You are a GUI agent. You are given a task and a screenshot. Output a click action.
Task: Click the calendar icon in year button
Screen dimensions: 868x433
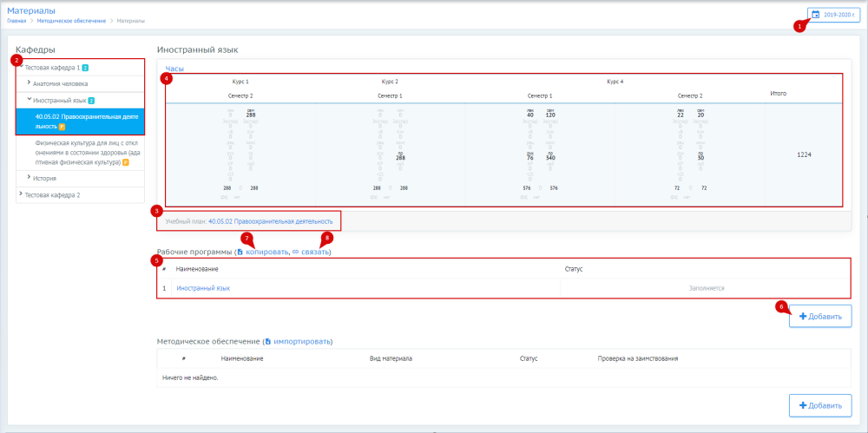click(x=815, y=15)
